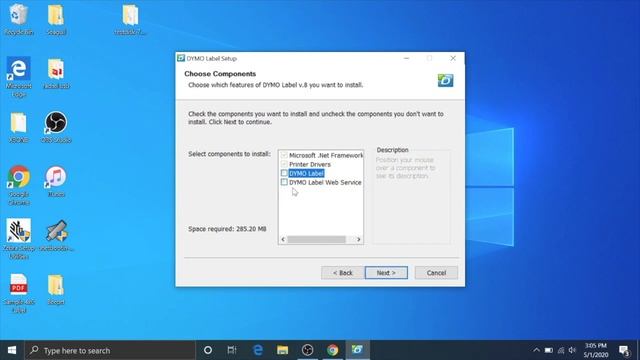Image resolution: width=640 pixels, height=360 pixels.
Task: Click the Printer Drivers checkbox
Action: (284, 164)
